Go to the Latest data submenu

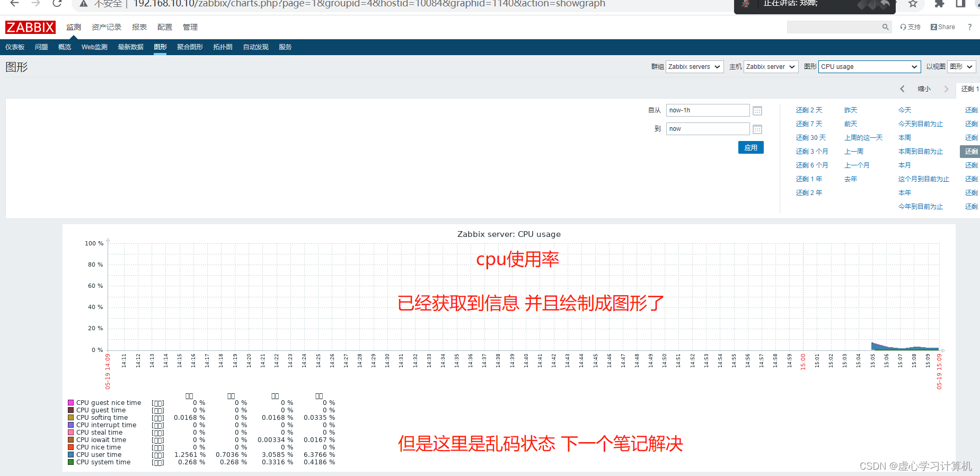(130, 47)
